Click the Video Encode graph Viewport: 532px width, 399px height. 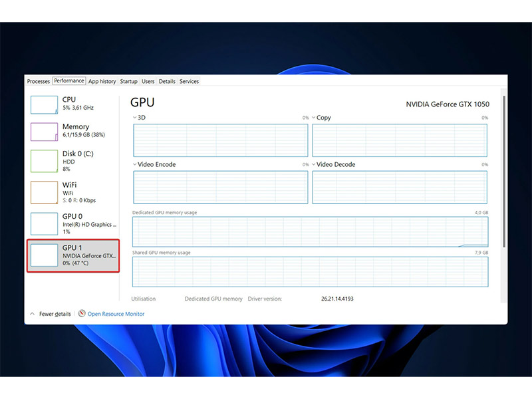coord(221,187)
